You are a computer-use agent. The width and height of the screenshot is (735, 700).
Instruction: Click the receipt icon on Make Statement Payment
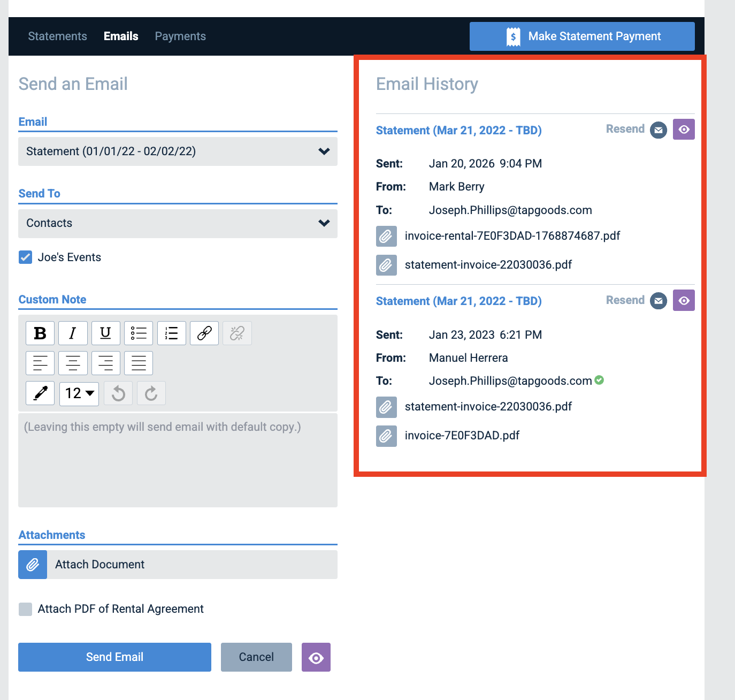[513, 36]
